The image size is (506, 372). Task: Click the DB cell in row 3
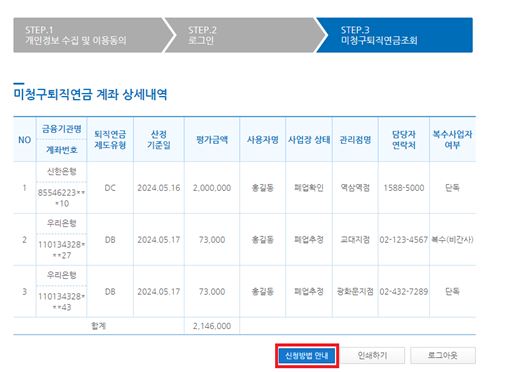tap(110, 292)
